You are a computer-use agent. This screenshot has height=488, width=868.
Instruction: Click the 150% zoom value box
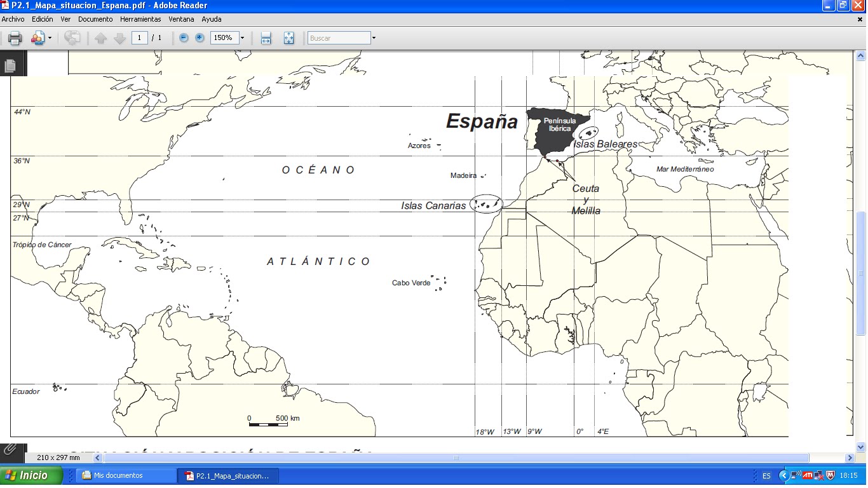tap(224, 38)
